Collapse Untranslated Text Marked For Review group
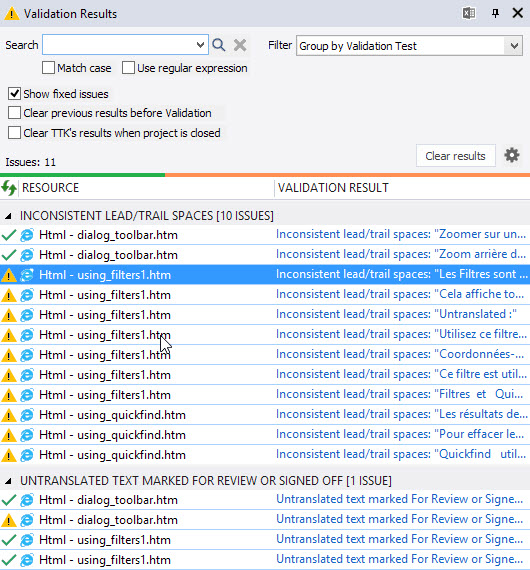530x570 pixels. click(x=8, y=481)
